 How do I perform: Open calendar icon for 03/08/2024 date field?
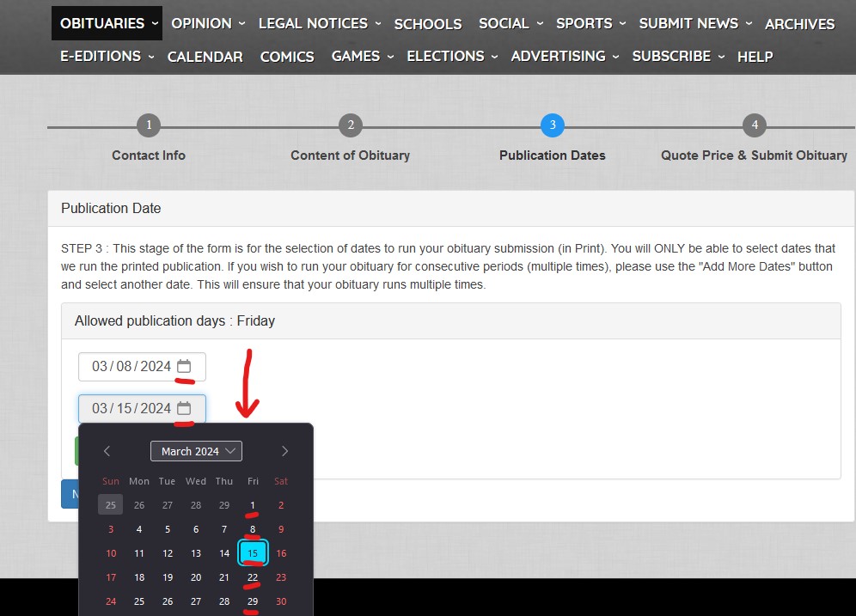184,367
